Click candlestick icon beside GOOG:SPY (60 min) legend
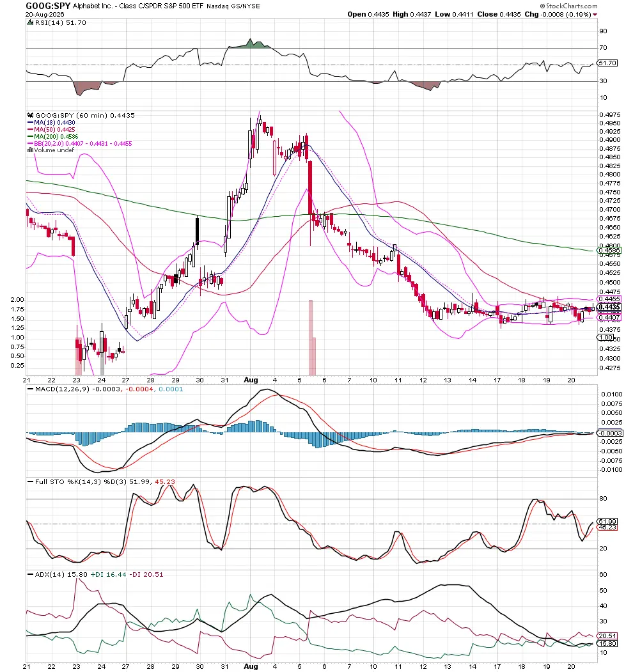Image resolution: width=633 pixels, height=672 pixels. [x=30, y=115]
